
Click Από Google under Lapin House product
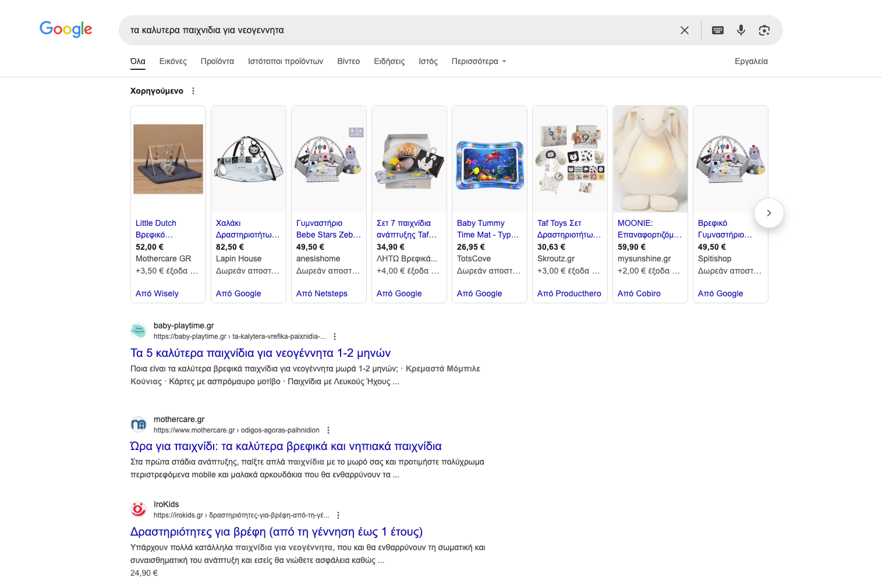click(239, 293)
